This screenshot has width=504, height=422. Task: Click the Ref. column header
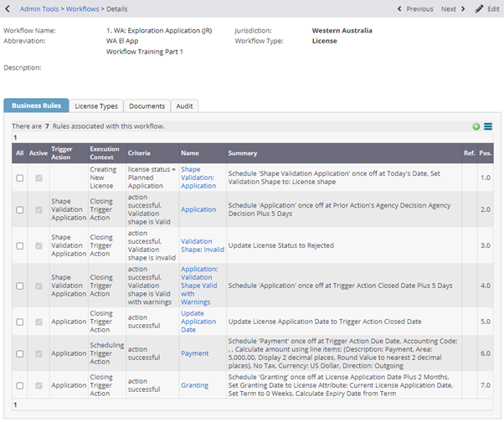click(x=470, y=153)
